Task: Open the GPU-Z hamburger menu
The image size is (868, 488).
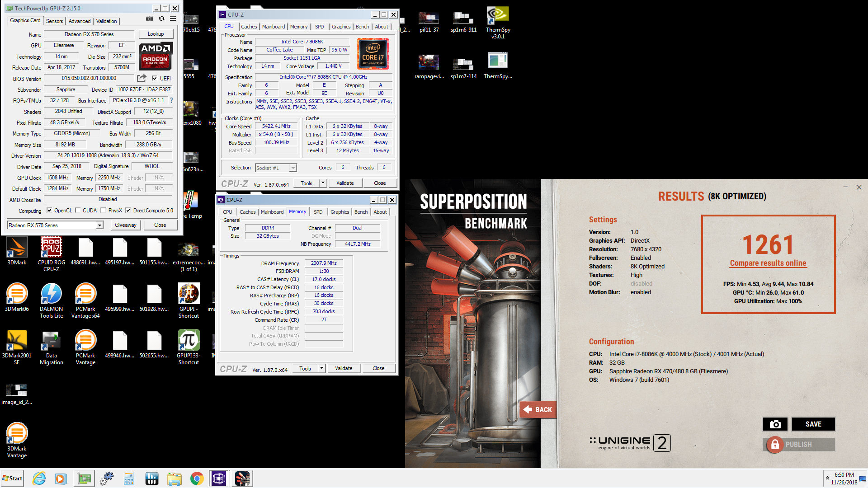Action: pyautogui.click(x=173, y=19)
